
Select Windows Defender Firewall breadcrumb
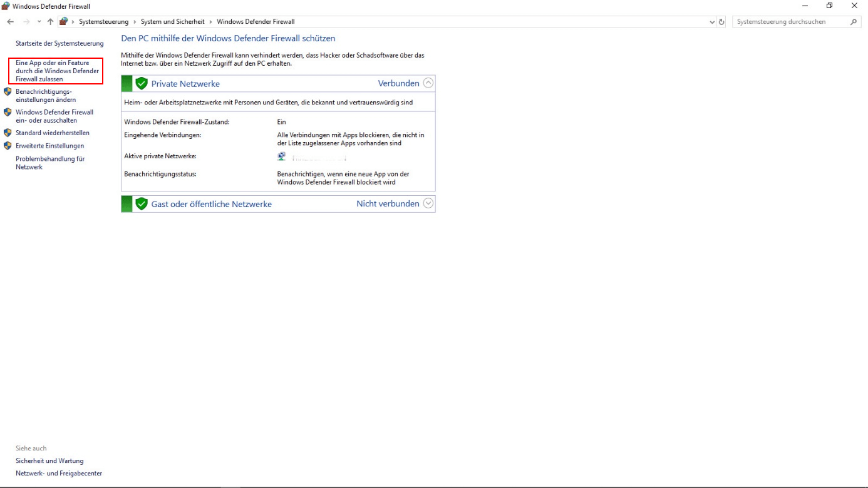(256, 22)
